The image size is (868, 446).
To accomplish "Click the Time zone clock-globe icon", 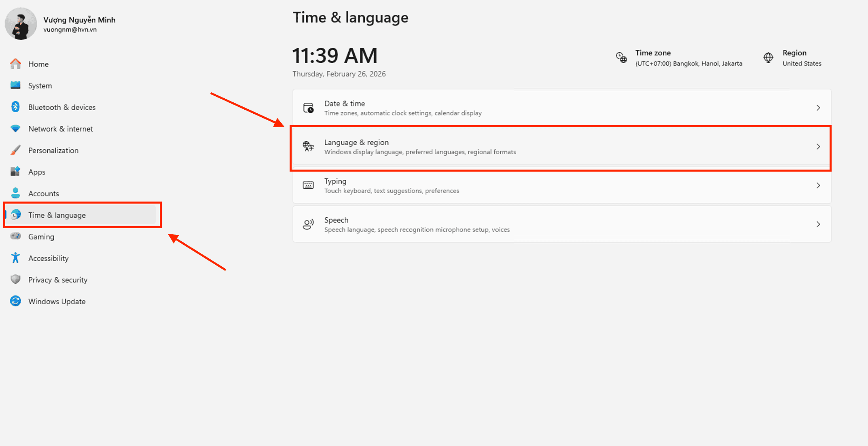I will 621,57.
